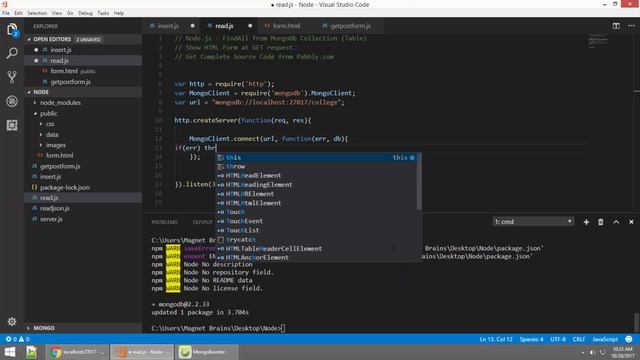Expand the MONGO section
Viewport: 640px width, 360px height.
point(83,328)
